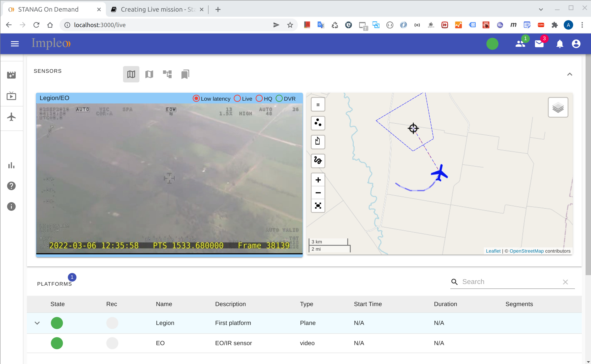
Task: Zoom in on the map
Action: [x=318, y=180]
